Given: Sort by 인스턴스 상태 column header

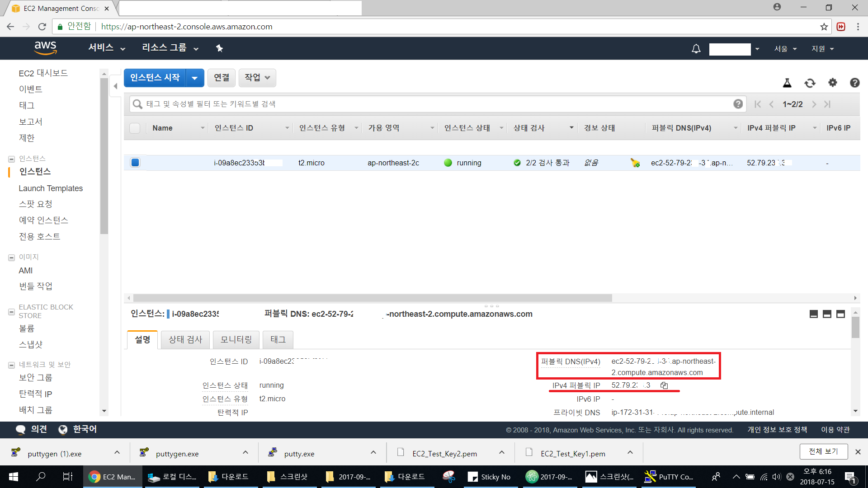Looking at the screenshot, I should point(467,128).
